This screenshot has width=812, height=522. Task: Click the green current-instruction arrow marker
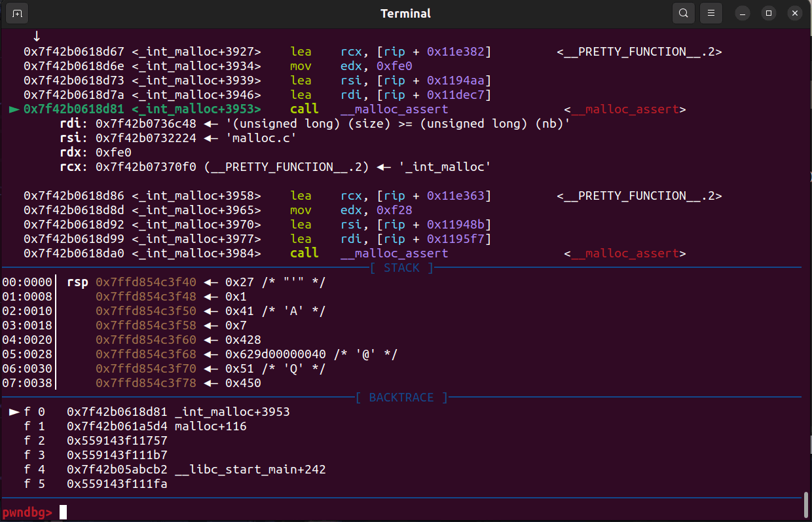[x=14, y=109]
